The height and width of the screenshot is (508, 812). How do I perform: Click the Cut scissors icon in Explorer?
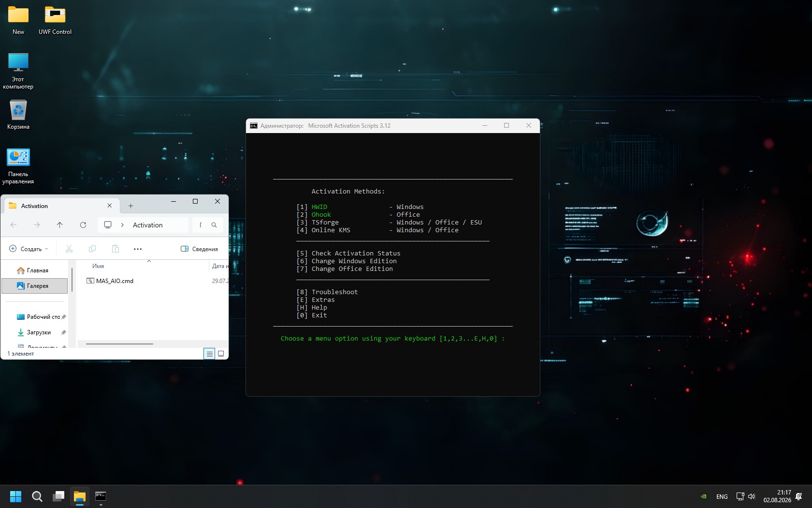point(69,249)
